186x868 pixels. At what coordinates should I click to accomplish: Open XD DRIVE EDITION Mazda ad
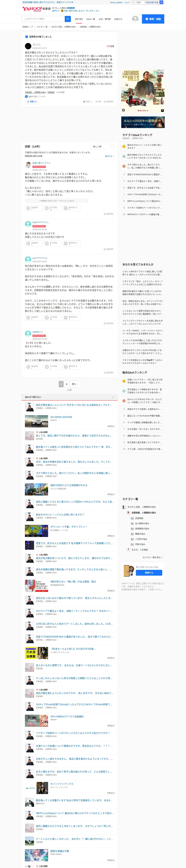(x=61, y=417)
